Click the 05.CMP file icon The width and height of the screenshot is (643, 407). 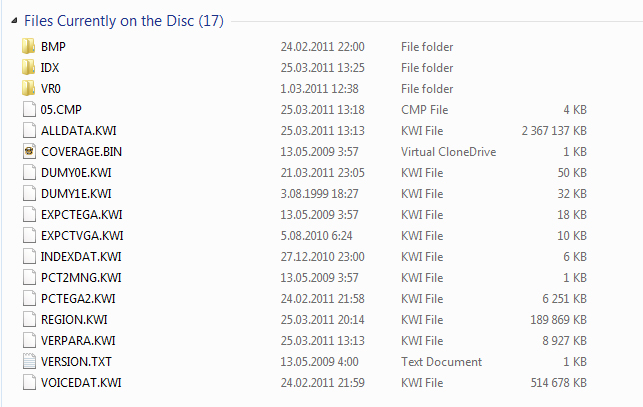[27, 109]
